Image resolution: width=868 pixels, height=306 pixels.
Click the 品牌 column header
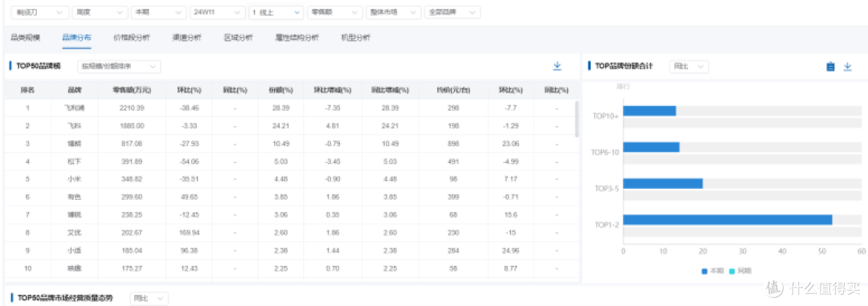pos(74,90)
